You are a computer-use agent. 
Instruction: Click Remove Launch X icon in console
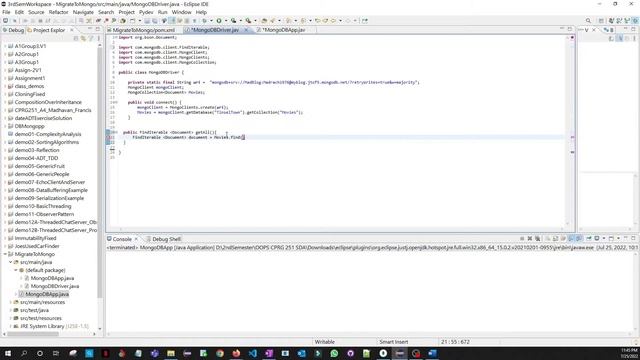530,238
